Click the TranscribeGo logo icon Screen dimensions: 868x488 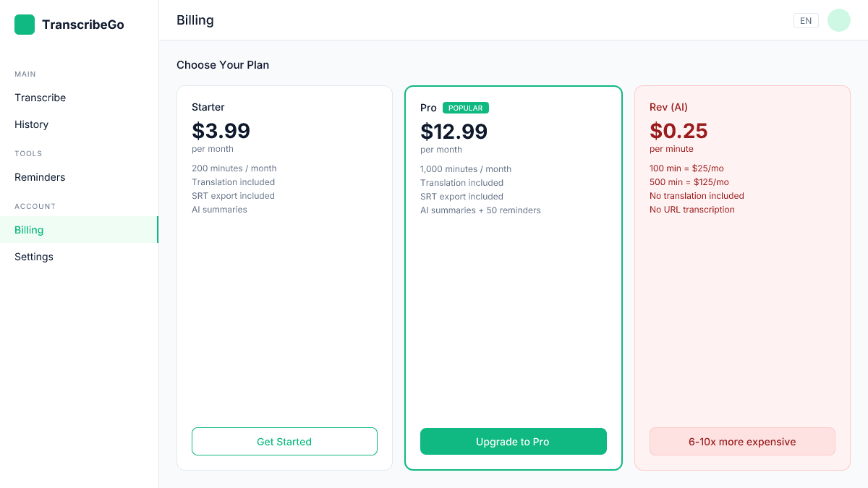click(25, 24)
